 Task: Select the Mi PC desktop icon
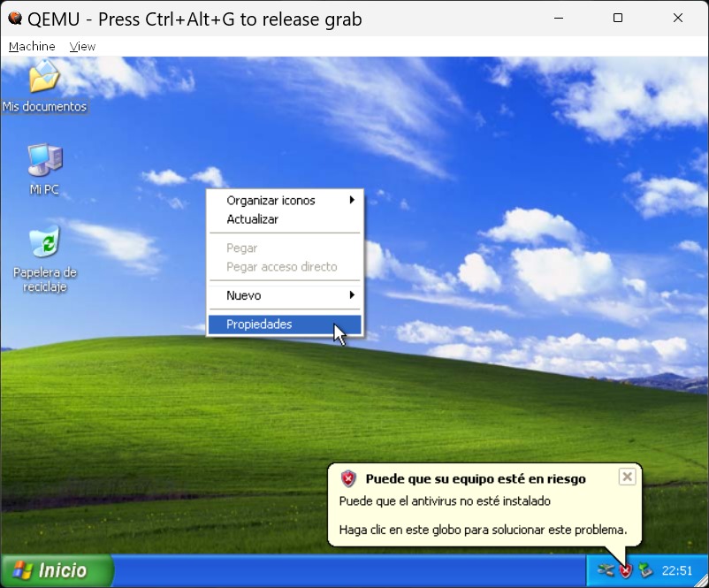point(44,169)
